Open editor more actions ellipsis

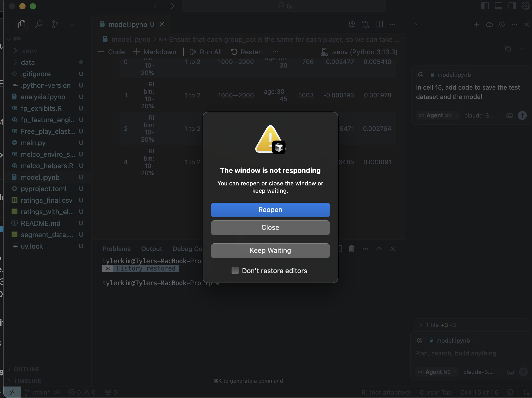coord(393,24)
